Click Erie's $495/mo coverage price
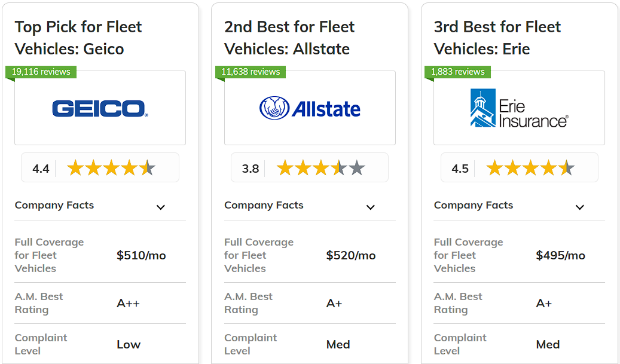The width and height of the screenshot is (620, 364). tap(561, 255)
